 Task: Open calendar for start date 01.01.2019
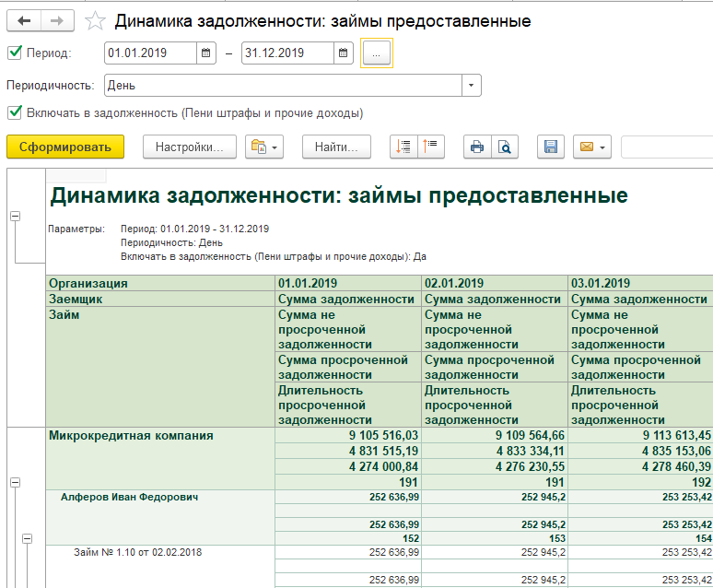[x=206, y=53]
